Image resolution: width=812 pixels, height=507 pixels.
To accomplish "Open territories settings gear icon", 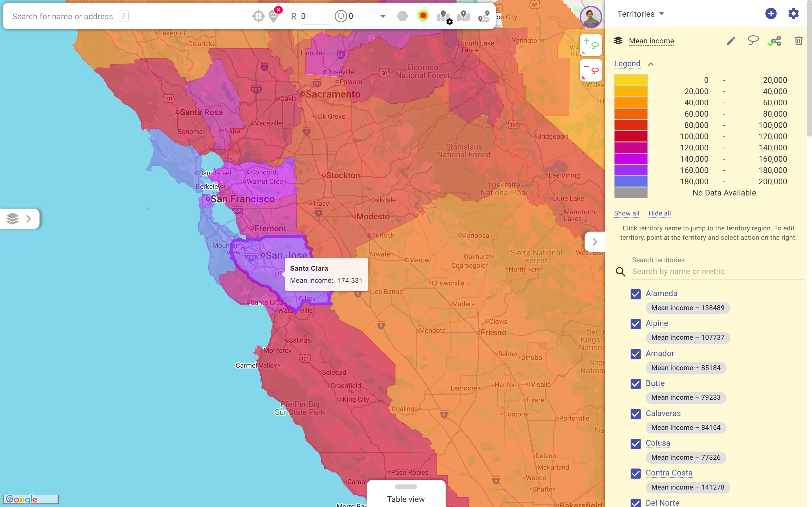I will click(x=793, y=14).
